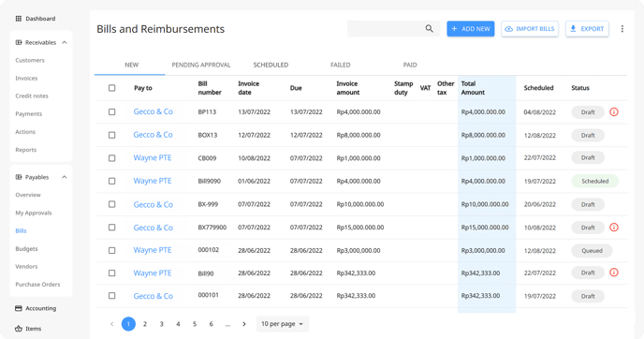Switch to the Pending Approval tab
This screenshot has width=644, height=339.
(201, 65)
